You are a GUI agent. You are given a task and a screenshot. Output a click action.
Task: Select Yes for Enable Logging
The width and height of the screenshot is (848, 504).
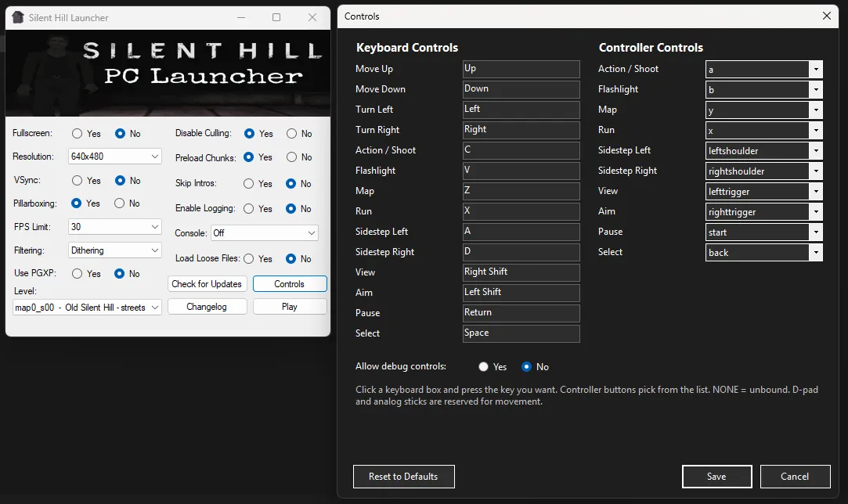point(249,209)
